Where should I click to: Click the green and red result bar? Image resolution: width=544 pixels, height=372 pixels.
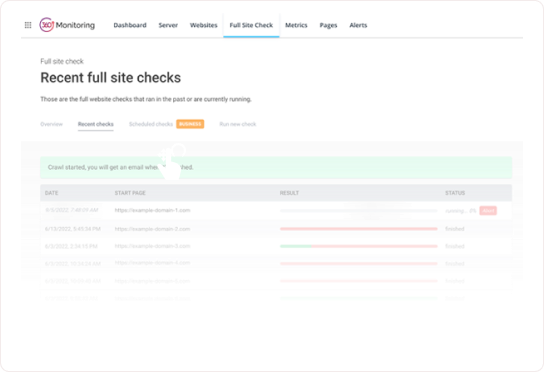[x=359, y=246]
